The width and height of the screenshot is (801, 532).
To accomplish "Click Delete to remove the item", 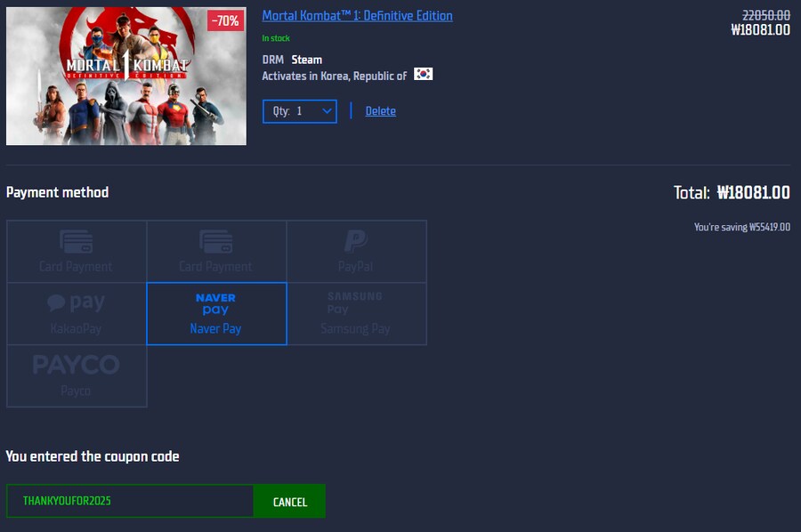I will tap(380, 110).
